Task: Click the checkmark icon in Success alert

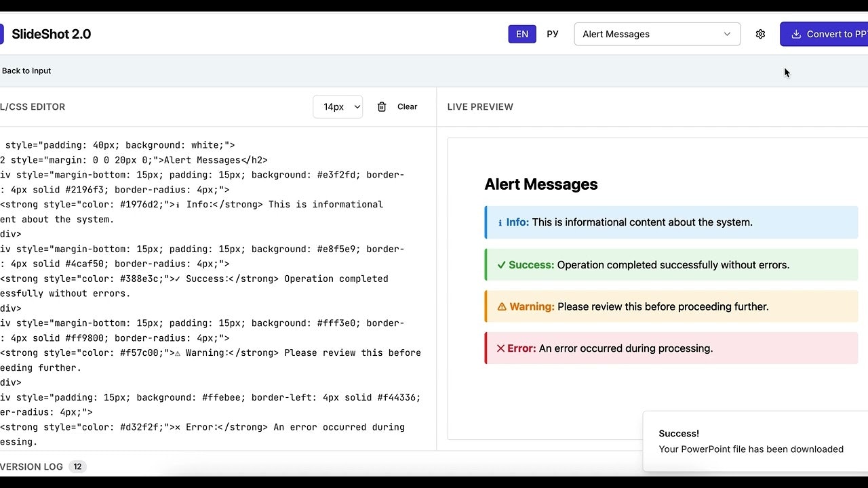Action: pos(502,265)
